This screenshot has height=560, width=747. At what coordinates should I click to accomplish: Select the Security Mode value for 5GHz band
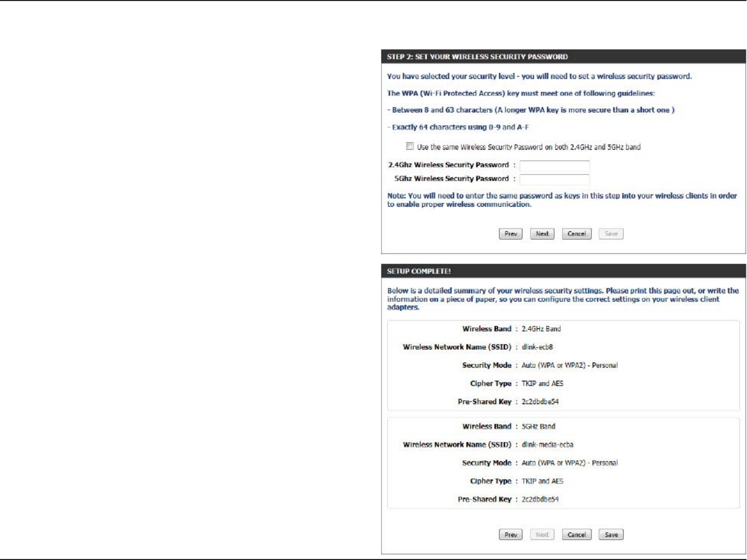tap(570, 463)
